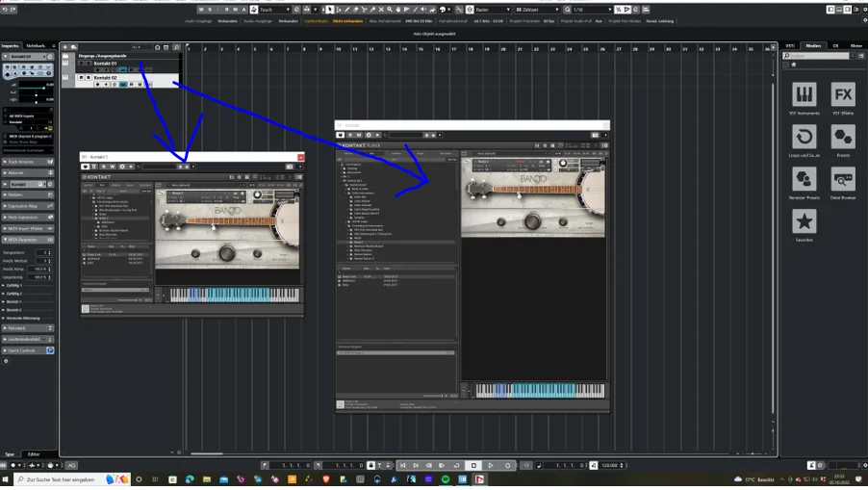Toggle the global Read R automation button

(226, 10)
